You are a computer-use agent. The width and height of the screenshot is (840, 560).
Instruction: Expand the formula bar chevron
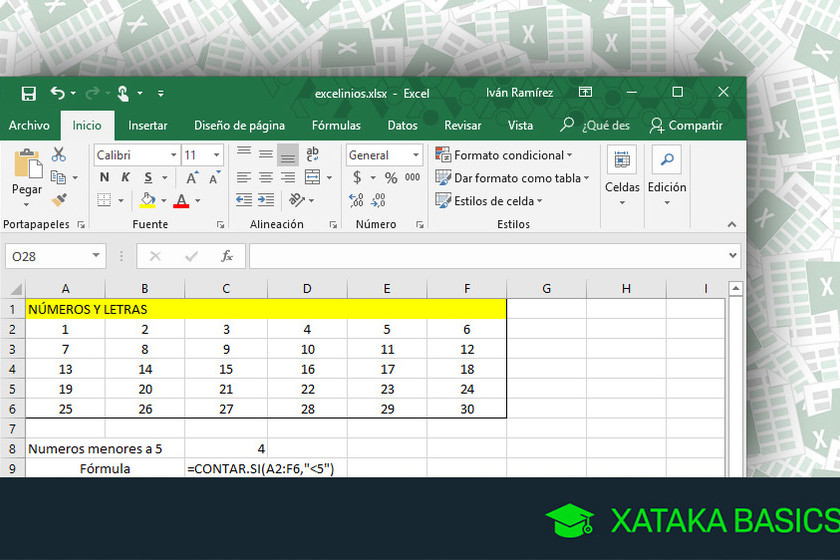pos(733,256)
